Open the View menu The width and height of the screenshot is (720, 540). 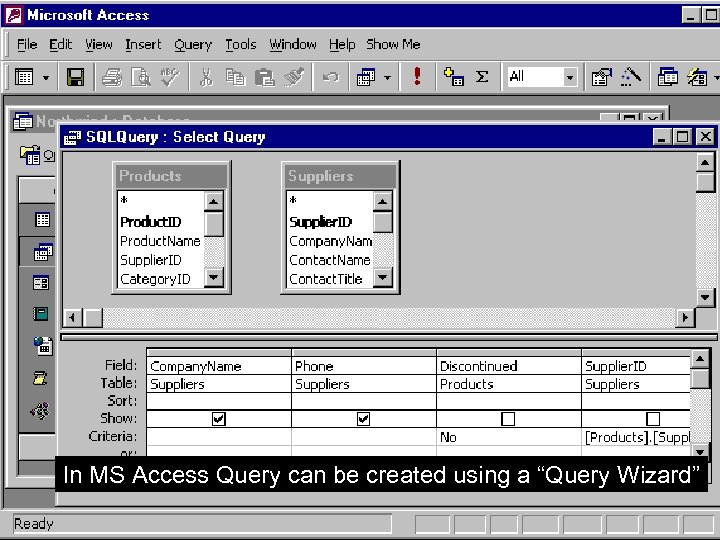click(x=99, y=45)
